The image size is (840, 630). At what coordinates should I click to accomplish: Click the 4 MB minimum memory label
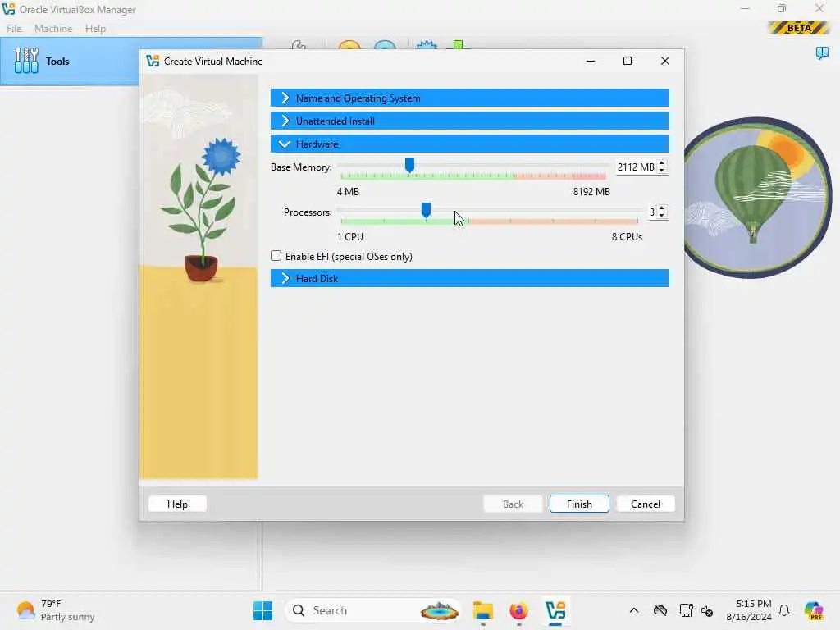348,192
